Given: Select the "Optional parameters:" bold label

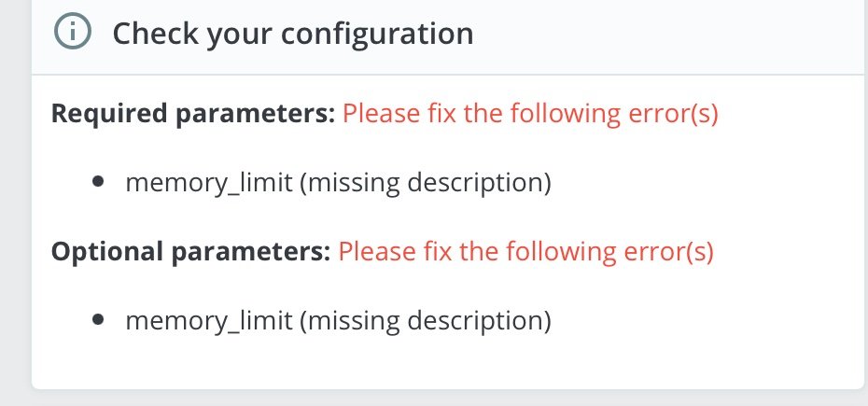Looking at the screenshot, I should click(191, 252).
